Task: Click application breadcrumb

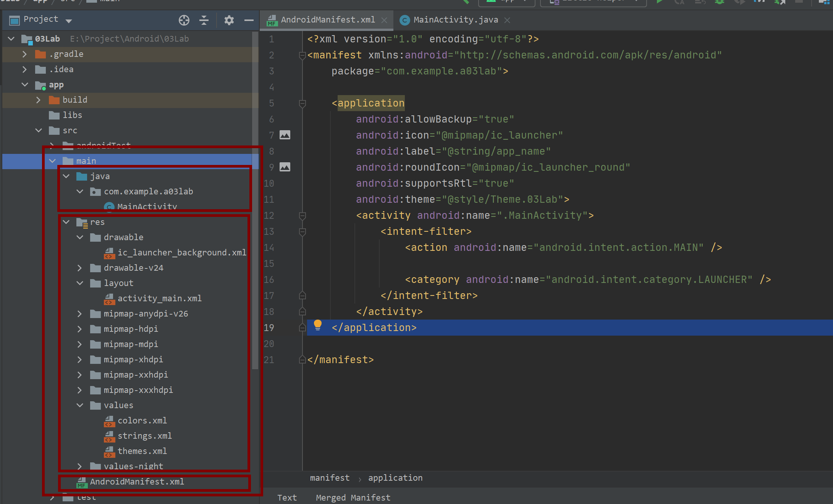Action: pos(395,478)
